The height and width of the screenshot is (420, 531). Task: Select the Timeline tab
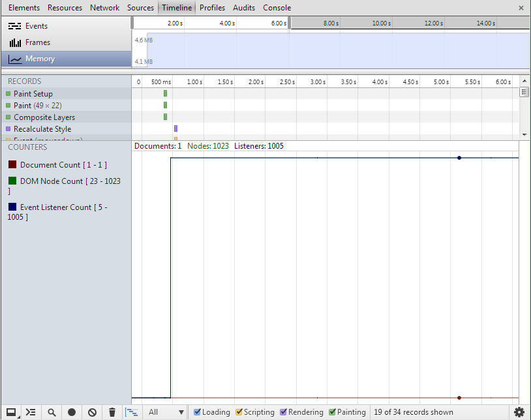point(177,8)
